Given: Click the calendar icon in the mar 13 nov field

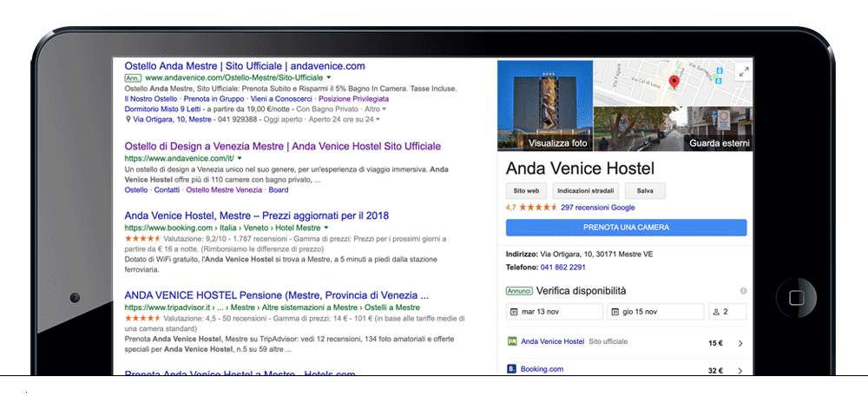Looking at the screenshot, I should 514,312.
